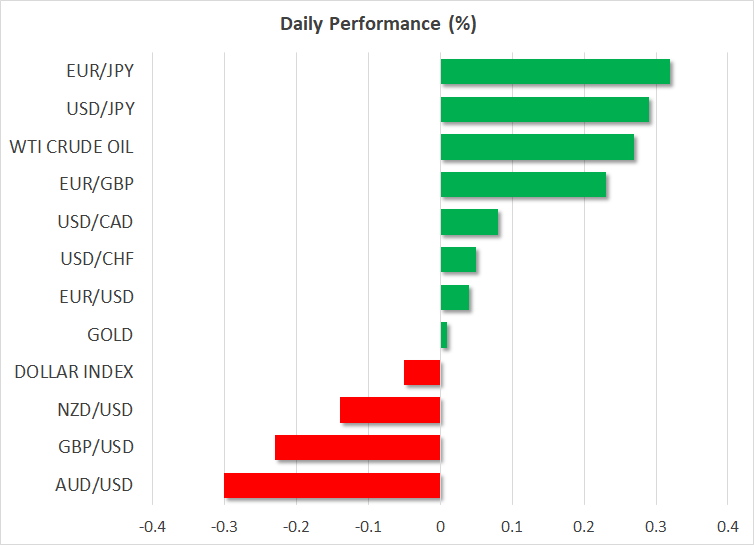Click the red NZD/USD bar

click(x=390, y=410)
